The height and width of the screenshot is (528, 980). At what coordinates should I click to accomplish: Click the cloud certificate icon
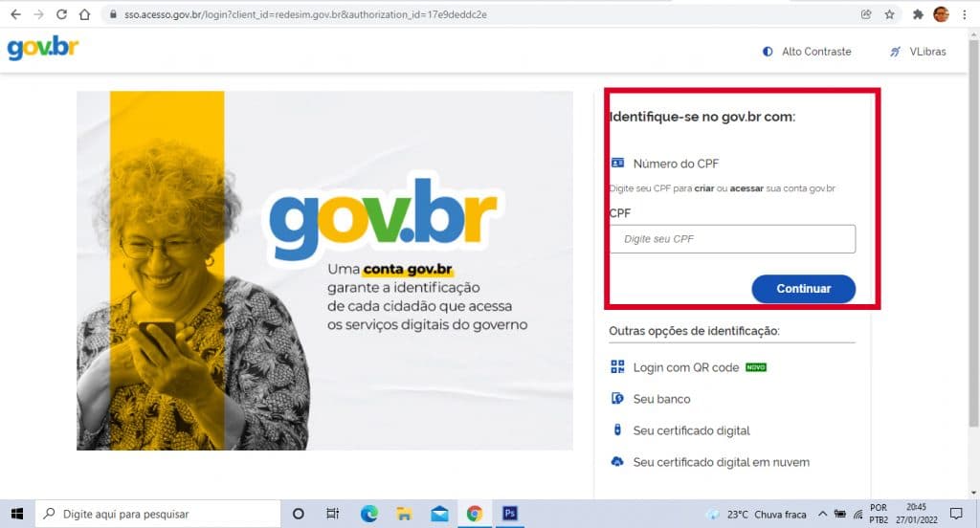[x=617, y=462]
